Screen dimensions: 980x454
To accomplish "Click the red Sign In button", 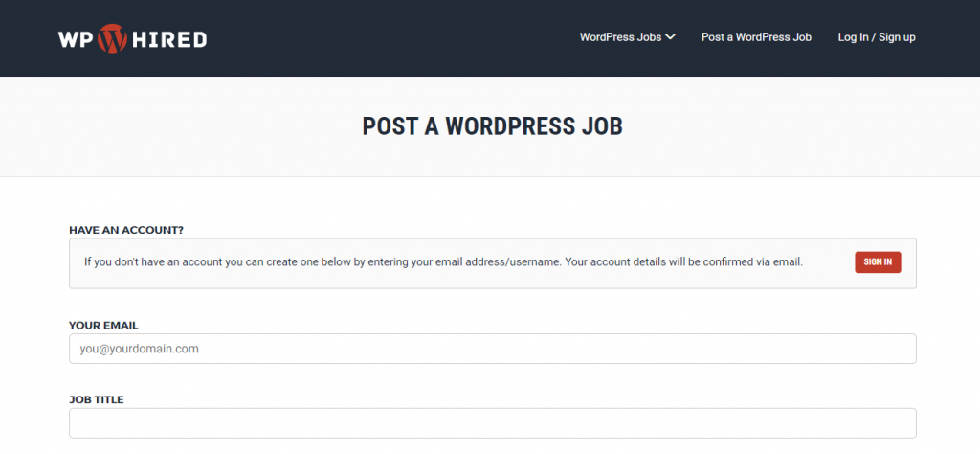I will point(878,262).
